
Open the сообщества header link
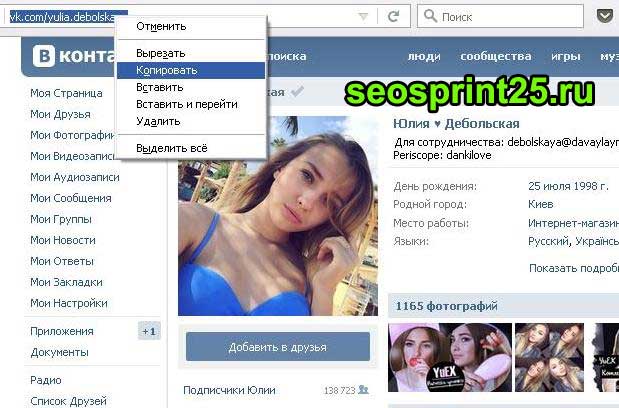coord(495,56)
